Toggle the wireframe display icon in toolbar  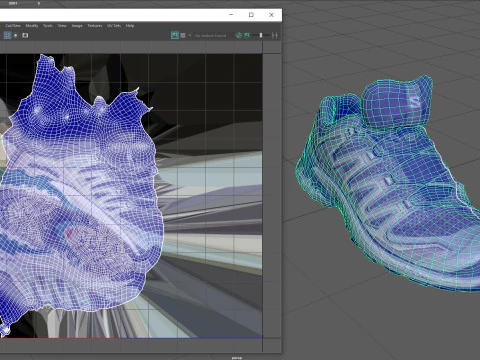(x=7, y=35)
